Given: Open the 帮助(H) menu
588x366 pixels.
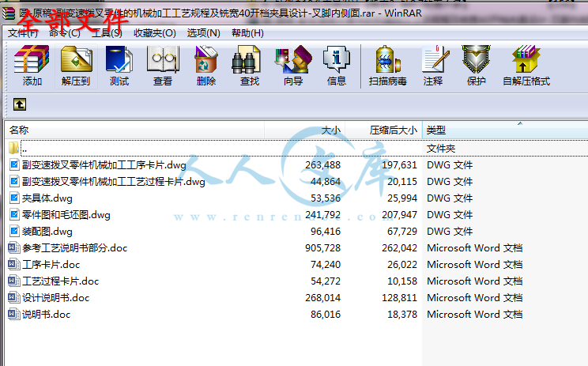Looking at the screenshot, I should click(x=248, y=33).
